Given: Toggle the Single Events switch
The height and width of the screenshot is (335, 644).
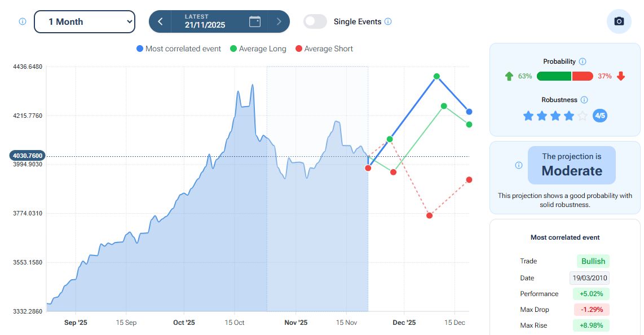Looking at the screenshot, I should pos(315,21).
